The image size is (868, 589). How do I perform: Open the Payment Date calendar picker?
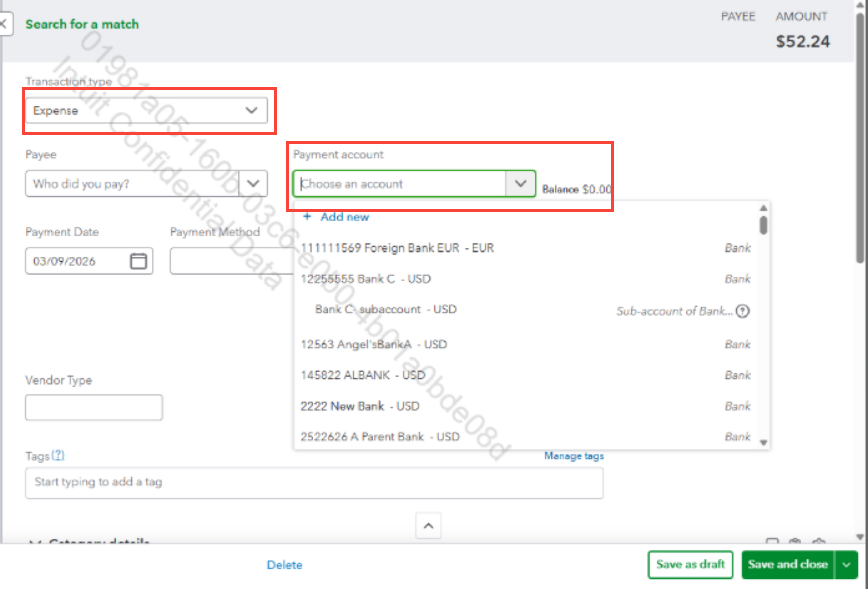[138, 261]
